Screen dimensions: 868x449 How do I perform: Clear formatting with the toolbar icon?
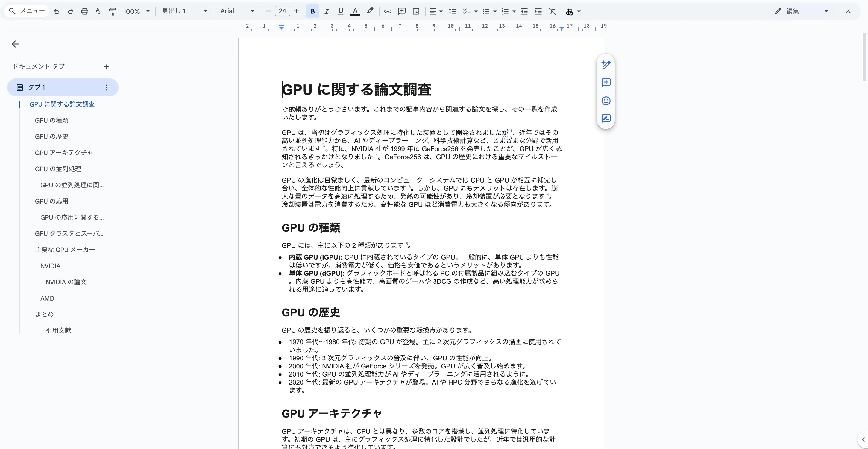click(x=553, y=11)
